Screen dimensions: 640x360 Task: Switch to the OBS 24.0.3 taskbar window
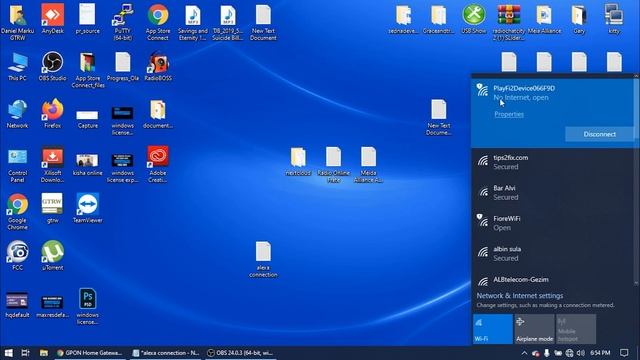tap(240, 353)
